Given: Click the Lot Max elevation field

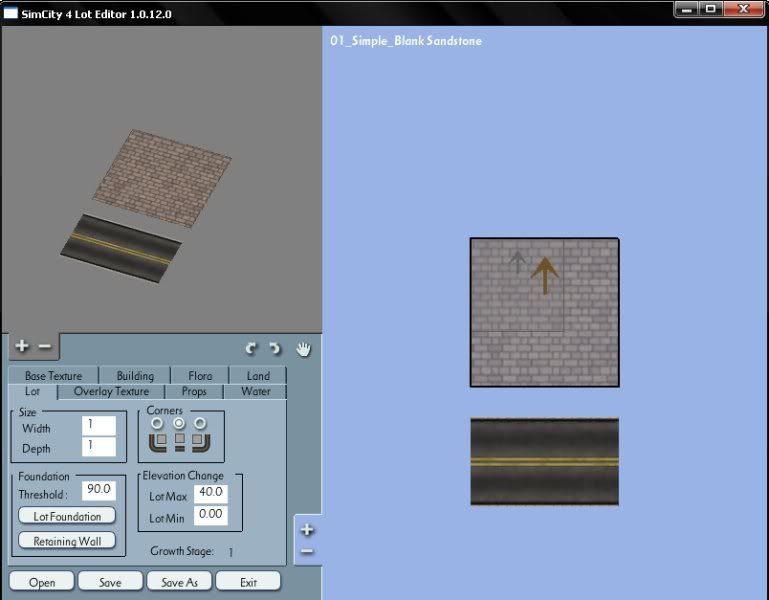Looking at the screenshot, I should point(211,494).
